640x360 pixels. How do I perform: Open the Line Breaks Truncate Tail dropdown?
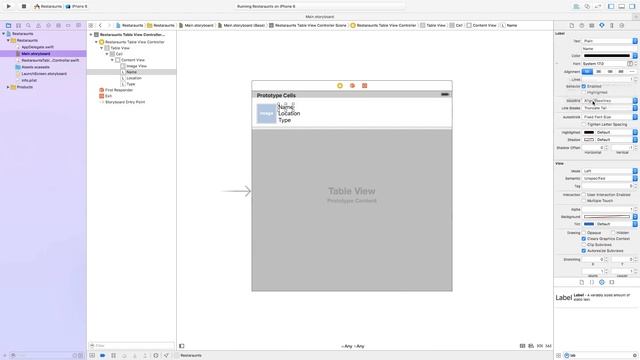click(x=610, y=108)
